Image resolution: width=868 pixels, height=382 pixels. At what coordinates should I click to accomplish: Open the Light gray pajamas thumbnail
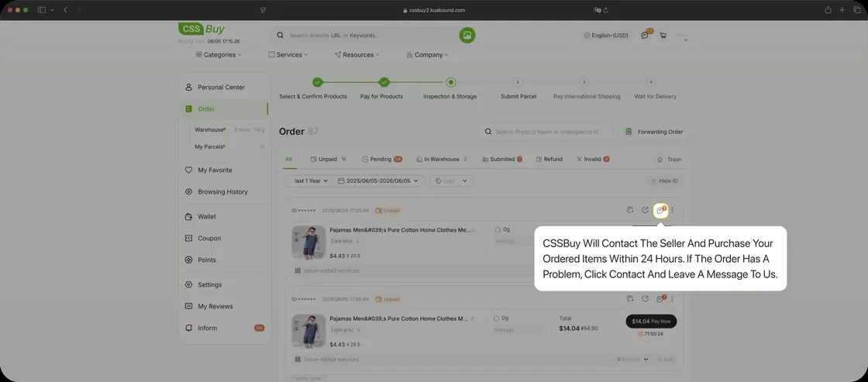pyautogui.click(x=308, y=331)
